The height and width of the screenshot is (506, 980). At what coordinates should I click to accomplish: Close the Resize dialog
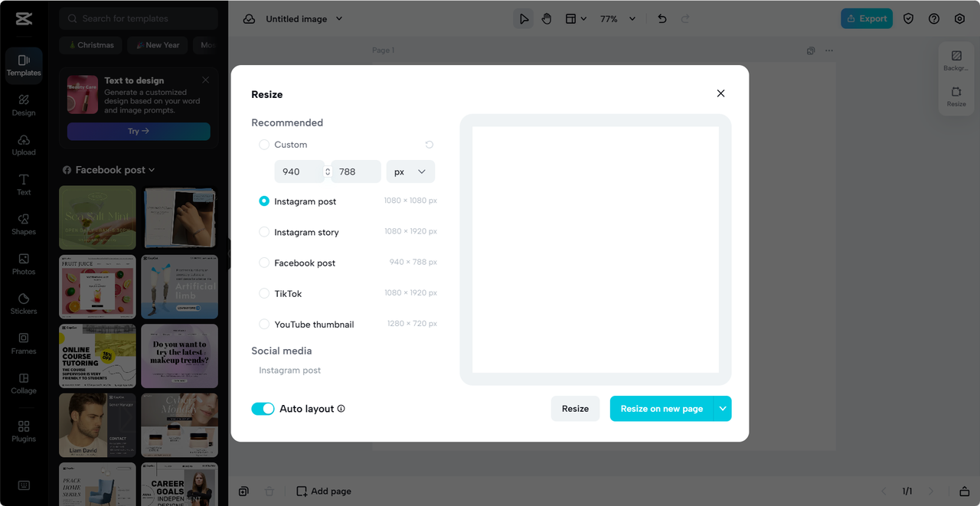pyautogui.click(x=720, y=93)
